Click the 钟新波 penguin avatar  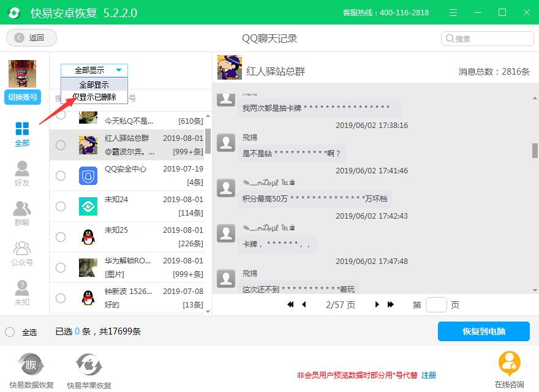[88, 298]
